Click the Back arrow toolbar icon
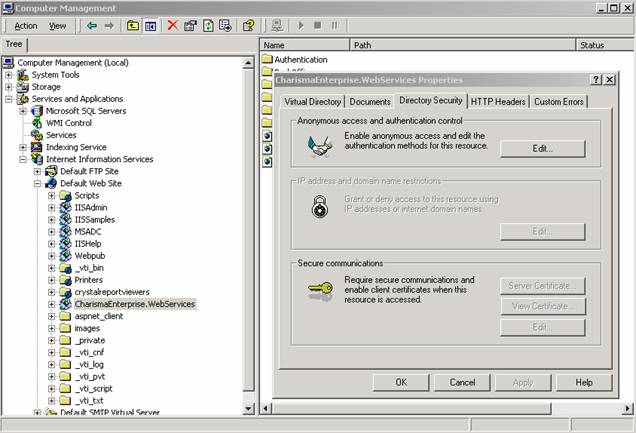This screenshot has height=433, width=636. (x=92, y=26)
